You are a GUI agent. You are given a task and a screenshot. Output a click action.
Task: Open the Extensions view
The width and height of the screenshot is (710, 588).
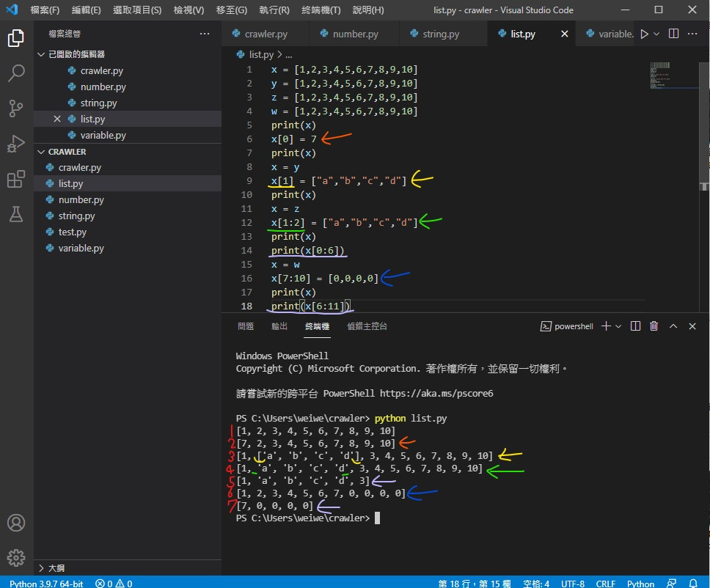point(16,179)
